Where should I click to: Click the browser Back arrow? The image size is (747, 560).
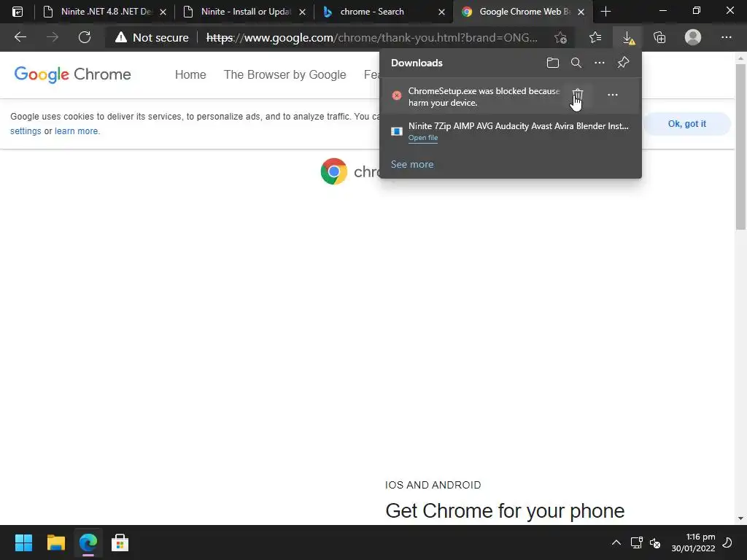point(20,37)
